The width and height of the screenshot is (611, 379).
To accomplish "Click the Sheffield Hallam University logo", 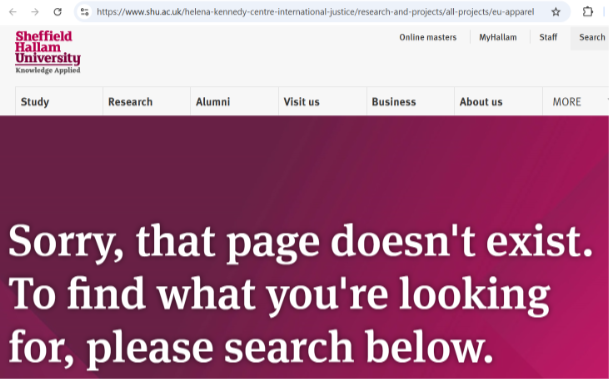I will 48,52.
